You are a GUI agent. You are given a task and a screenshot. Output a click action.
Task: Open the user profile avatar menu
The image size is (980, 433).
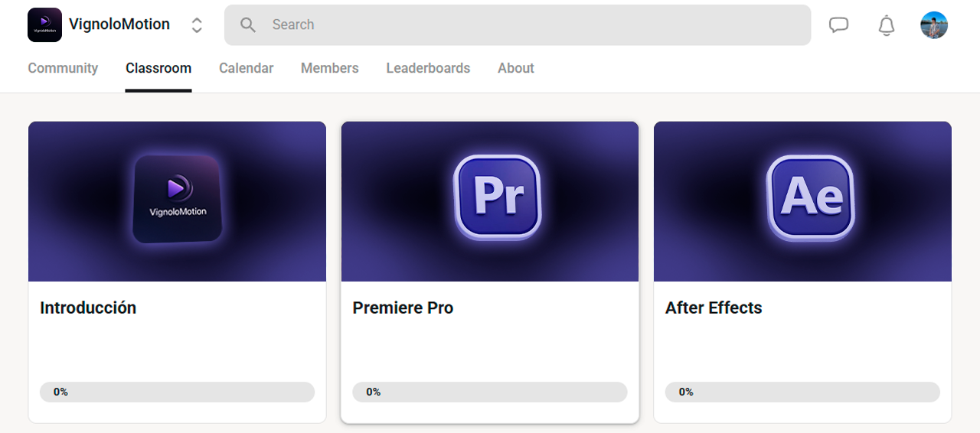point(934,25)
